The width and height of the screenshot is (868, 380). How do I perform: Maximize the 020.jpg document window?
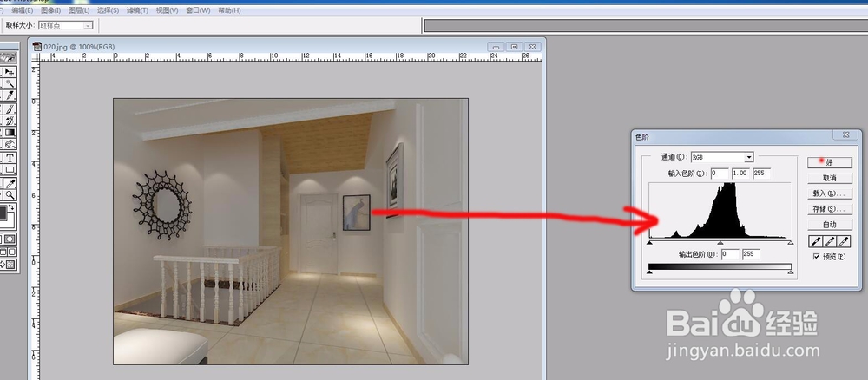tap(514, 47)
